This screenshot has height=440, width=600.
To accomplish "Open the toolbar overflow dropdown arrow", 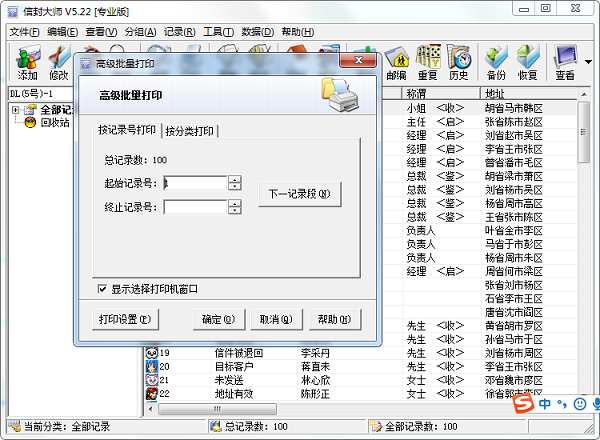I will 589,62.
